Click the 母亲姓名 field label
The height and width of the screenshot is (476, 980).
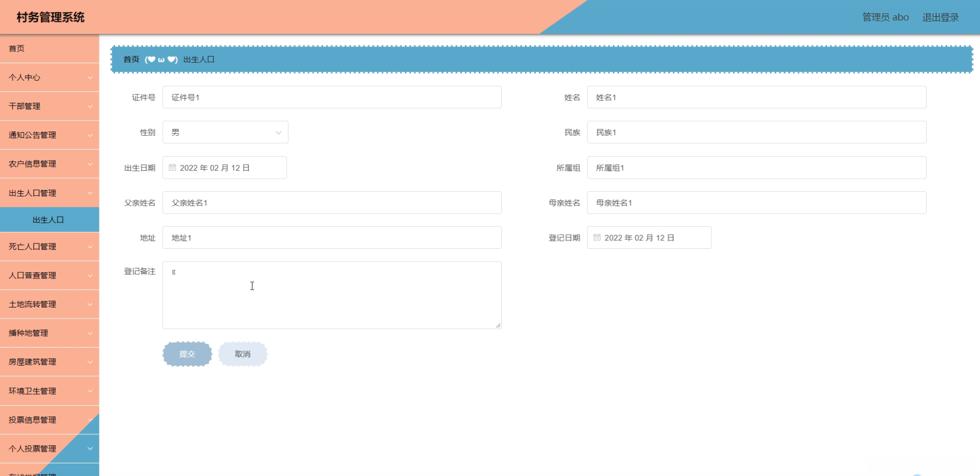(x=564, y=203)
